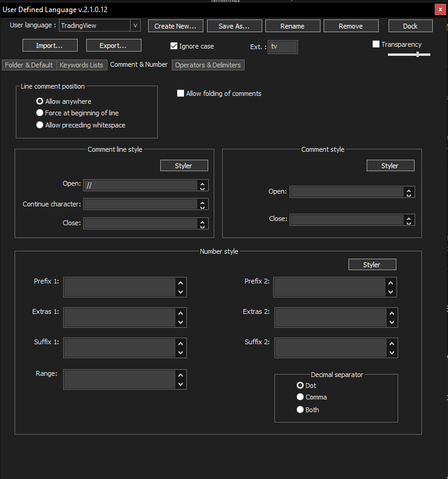Select the Allow anywhere radio button

pyautogui.click(x=39, y=101)
